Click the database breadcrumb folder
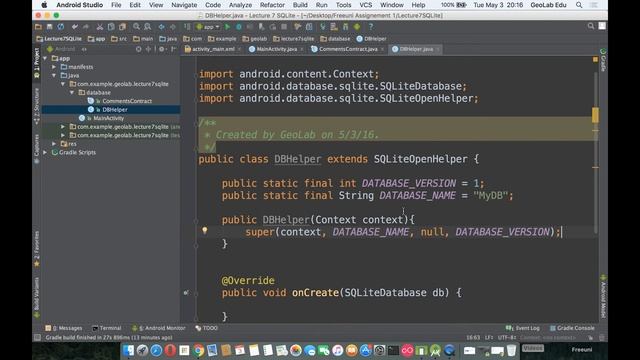Viewport: 640px width, 360px height. 336,39
